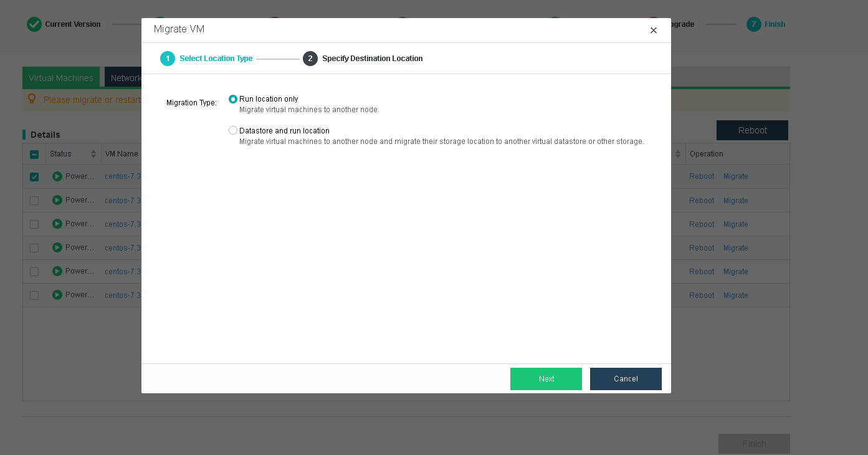The width and height of the screenshot is (868, 455).
Task: Click the lightbulb tip icon
Action: 32,100
